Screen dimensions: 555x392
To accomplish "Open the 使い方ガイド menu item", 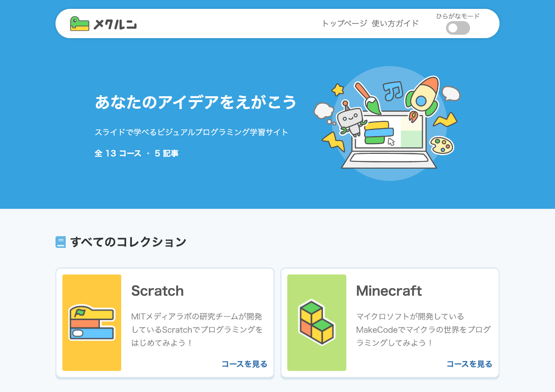I will [395, 24].
